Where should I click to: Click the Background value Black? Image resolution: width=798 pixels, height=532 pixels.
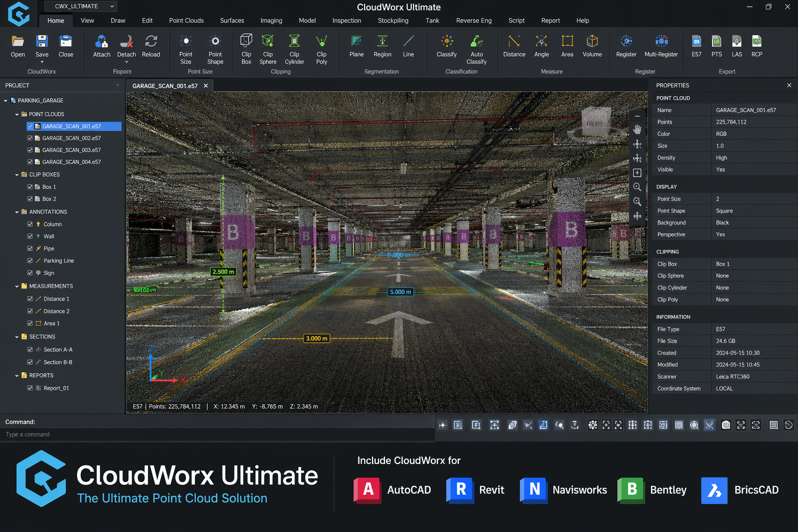coord(722,223)
